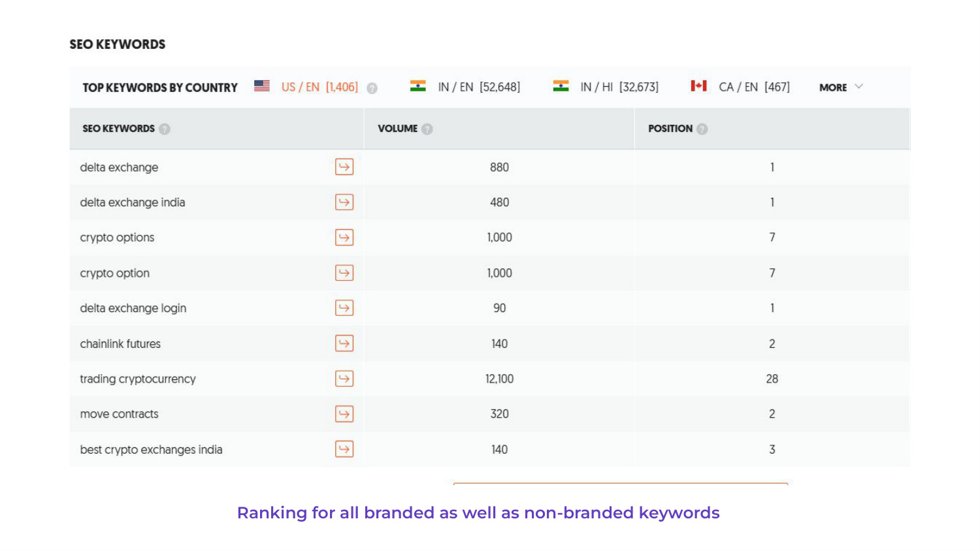980x551 pixels.
Task: Click the help icon beside POSITION header
Action: pyautogui.click(x=701, y=129)
